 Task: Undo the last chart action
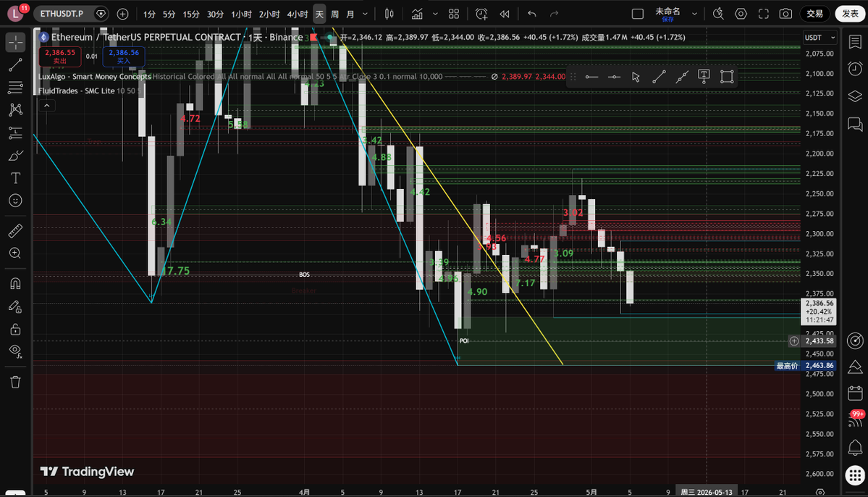pos(532,14)
